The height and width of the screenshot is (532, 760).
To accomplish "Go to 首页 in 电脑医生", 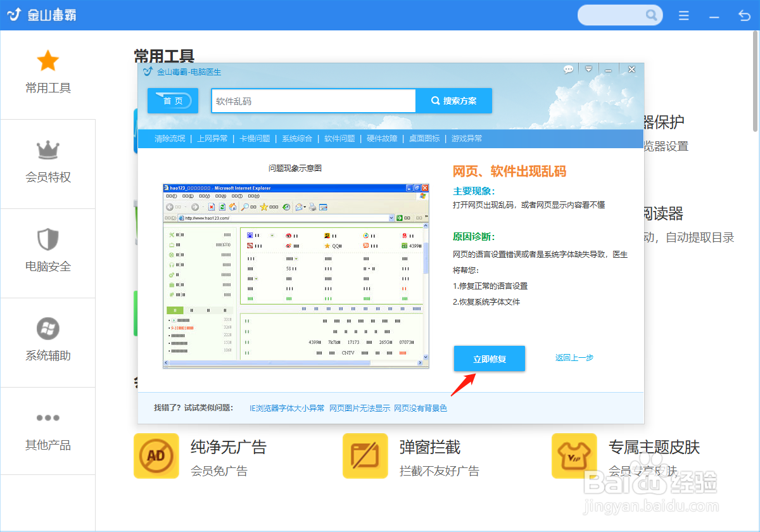I will click(173, 101).
